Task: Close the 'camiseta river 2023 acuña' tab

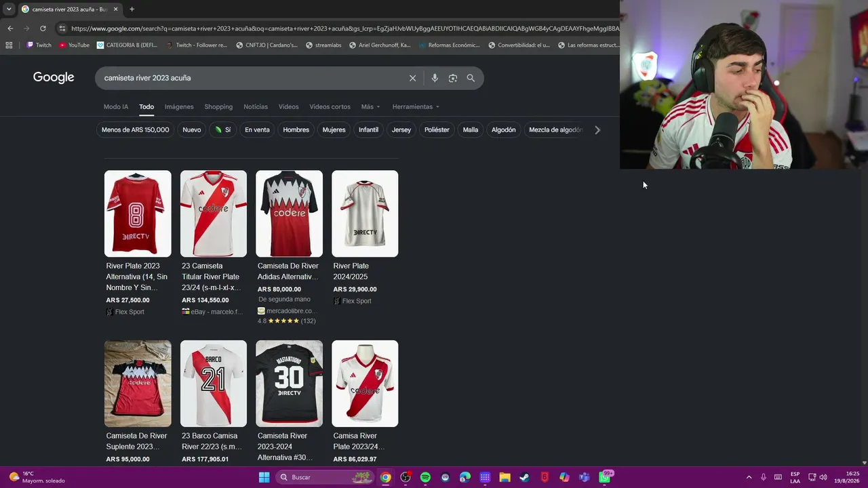Action: (x=115, y=9)
